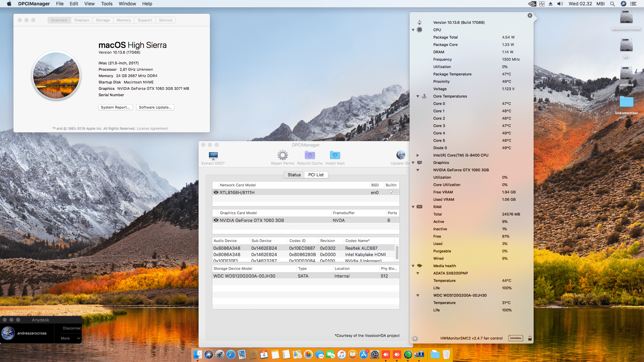Open HWMonitorSMC2 fan control gear icon
The width and height of the screenshot is (644, 362).
[x=415, y=338]
